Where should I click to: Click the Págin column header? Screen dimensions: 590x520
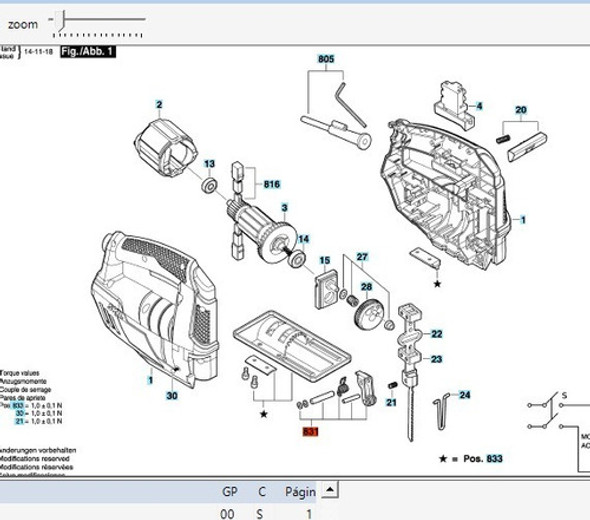pos(300,492)
